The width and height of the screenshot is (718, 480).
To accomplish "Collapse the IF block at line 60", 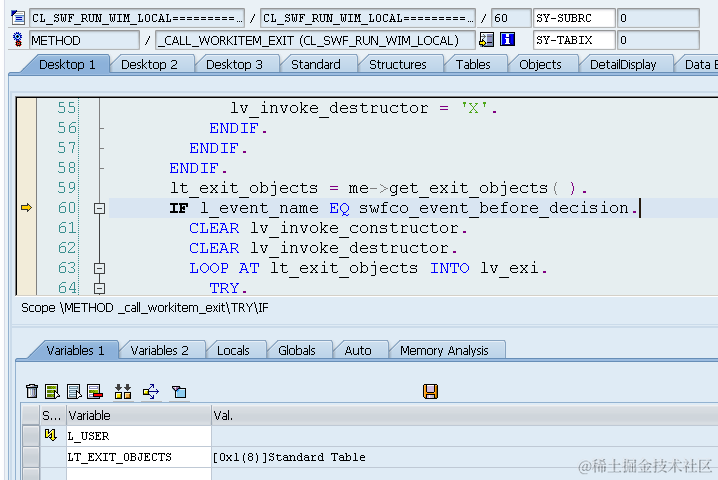I will [x=99, y=208].
